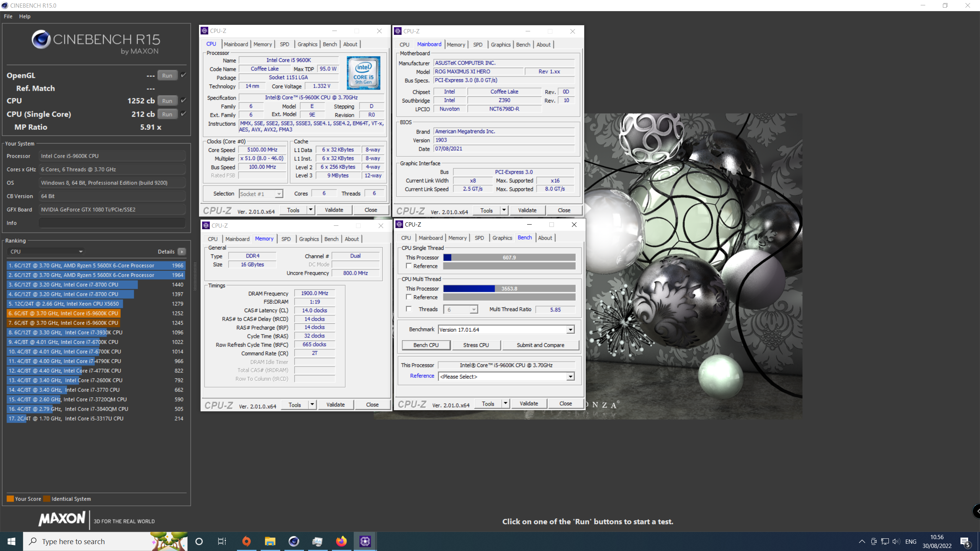Open the Socket #1 selection dropdown
The image size is (980, 551).
[261, 194]
